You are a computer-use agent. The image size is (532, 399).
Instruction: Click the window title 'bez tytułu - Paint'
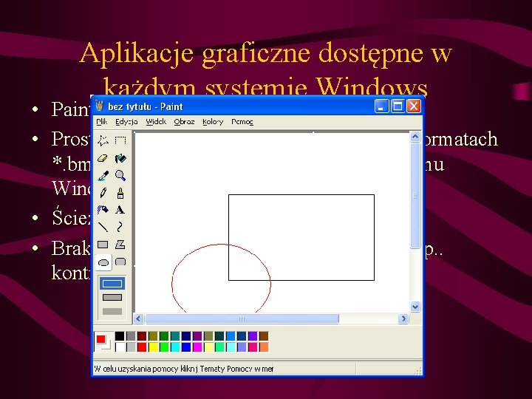tap(146, 106)
